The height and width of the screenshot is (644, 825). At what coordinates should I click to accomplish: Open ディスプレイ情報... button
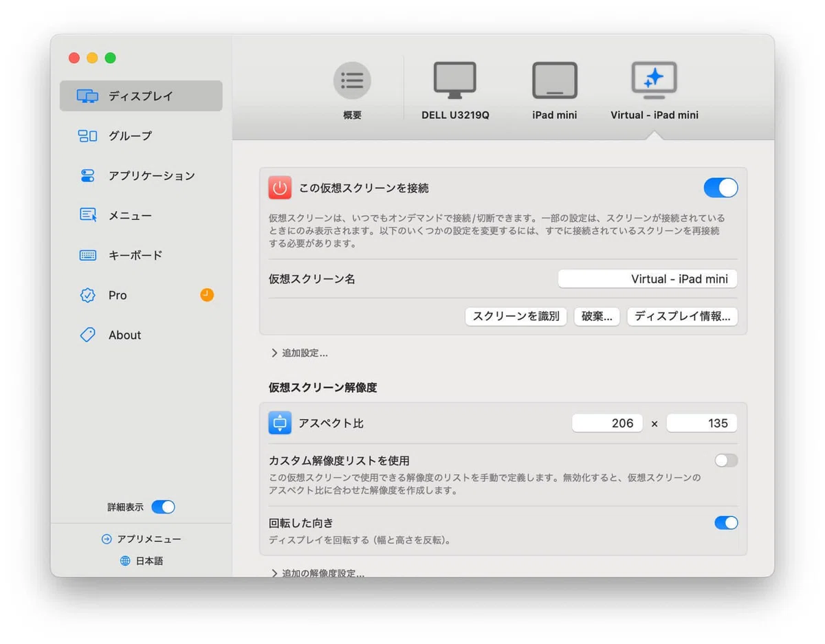[682, 316]
